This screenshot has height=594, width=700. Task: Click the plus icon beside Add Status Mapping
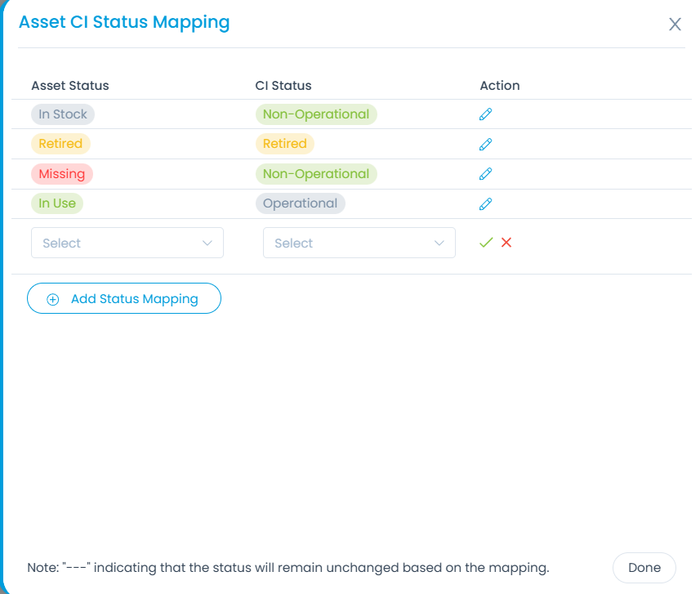[x=51, y=298]
